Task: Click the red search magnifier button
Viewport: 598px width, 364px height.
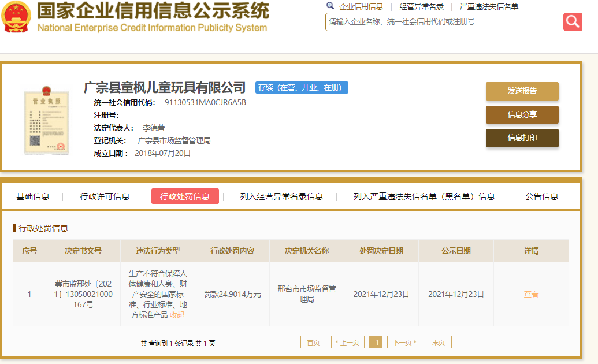Action: [x=573, y=22]
